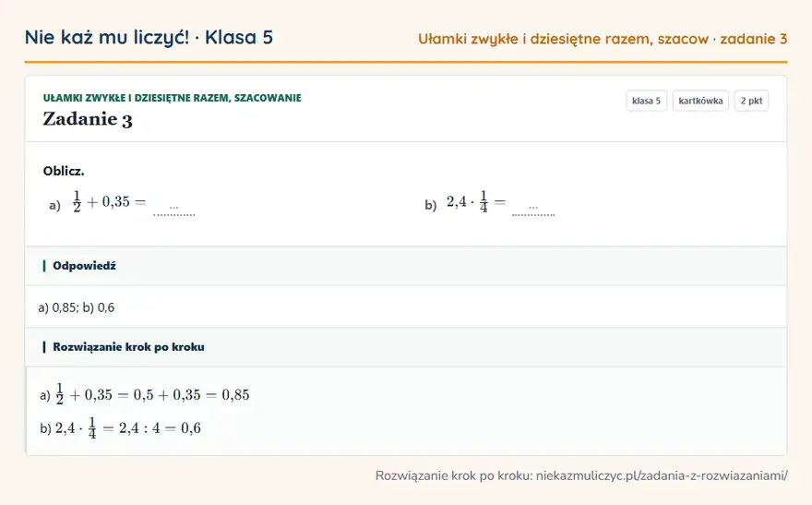Click the 'Nie każ mu liczyć! · Klasa 5' header title
Screen dimensions: 812x505
(x=149, y=37)
